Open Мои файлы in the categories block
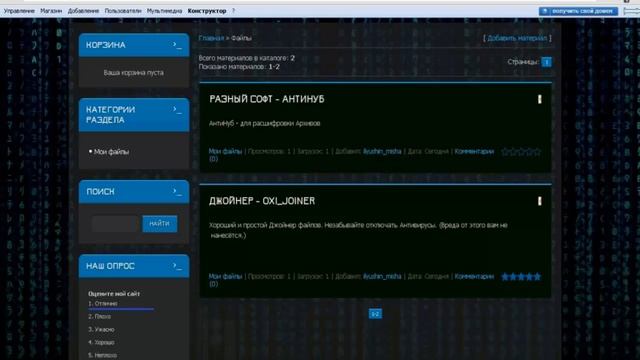The height and width of the screenshot is (360, 640). pos(111,152)
